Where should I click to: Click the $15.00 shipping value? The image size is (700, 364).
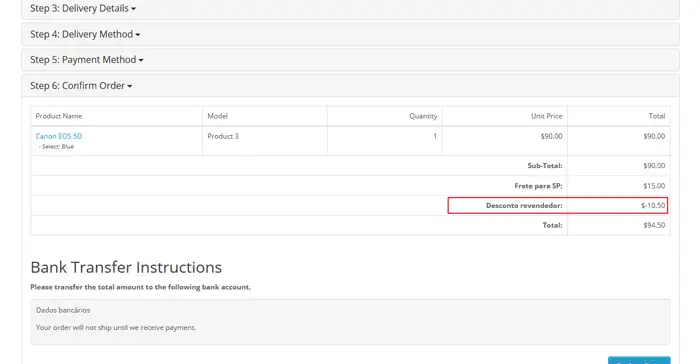[654, 186]
